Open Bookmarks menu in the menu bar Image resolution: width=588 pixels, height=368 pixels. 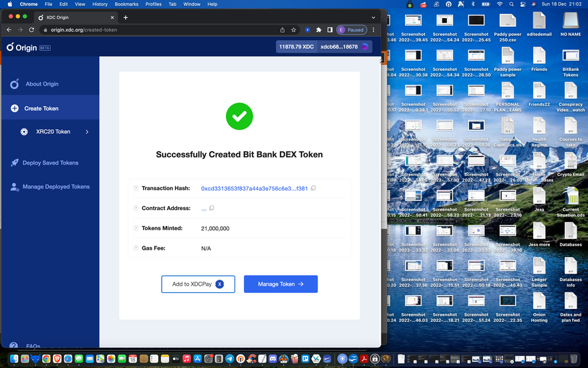(x=126, y=4)
